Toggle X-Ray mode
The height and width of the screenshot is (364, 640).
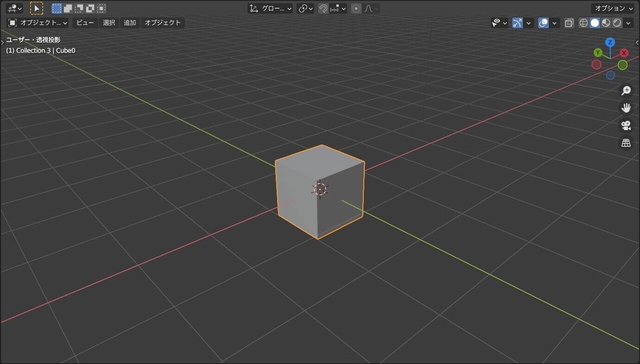569,23
